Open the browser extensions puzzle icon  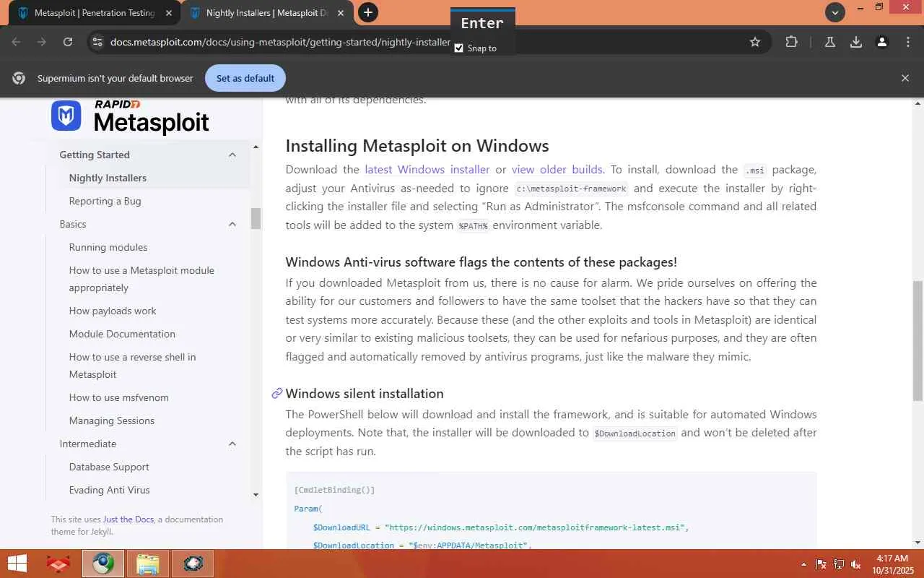click(791, 42)
